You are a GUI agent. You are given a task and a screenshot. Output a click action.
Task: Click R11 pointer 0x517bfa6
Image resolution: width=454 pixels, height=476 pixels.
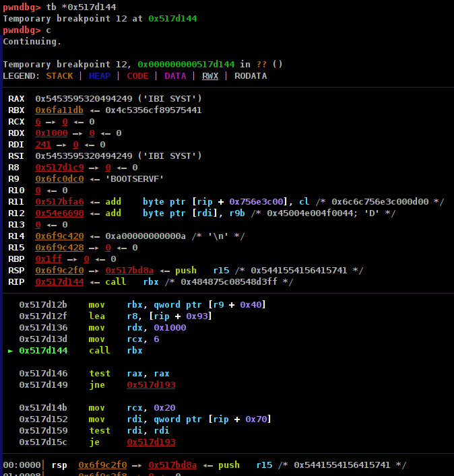click(59, 202)
